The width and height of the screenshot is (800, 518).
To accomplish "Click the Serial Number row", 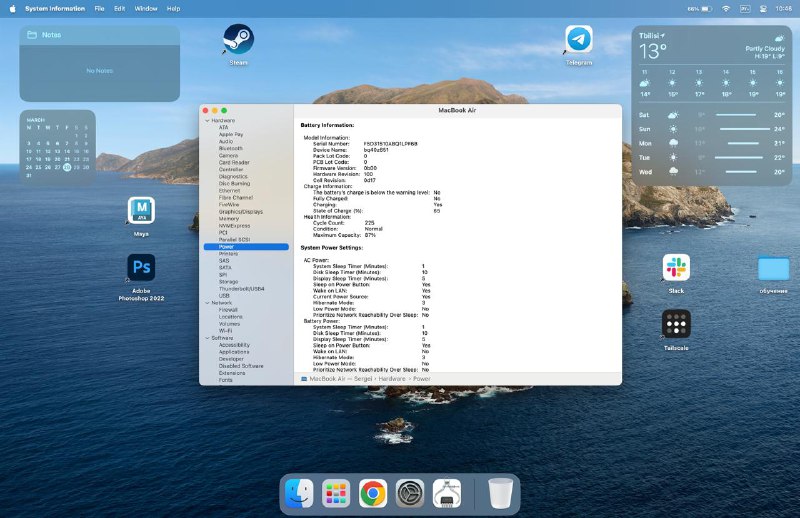I will [365, 144].
